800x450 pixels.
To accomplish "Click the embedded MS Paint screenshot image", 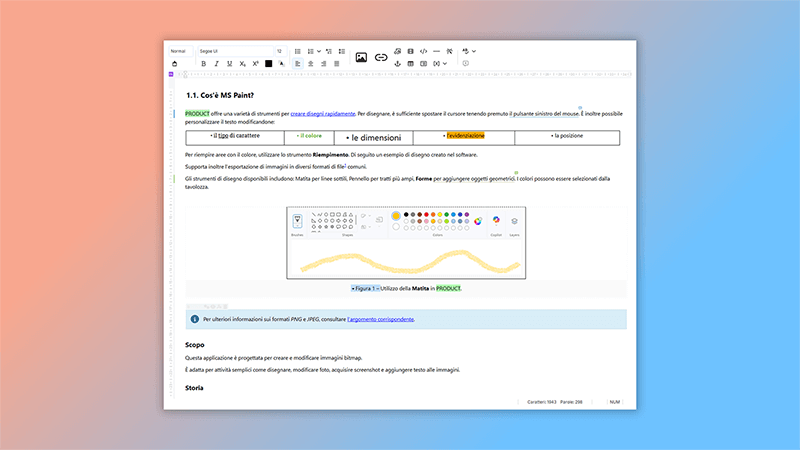I will pos(406,243).
